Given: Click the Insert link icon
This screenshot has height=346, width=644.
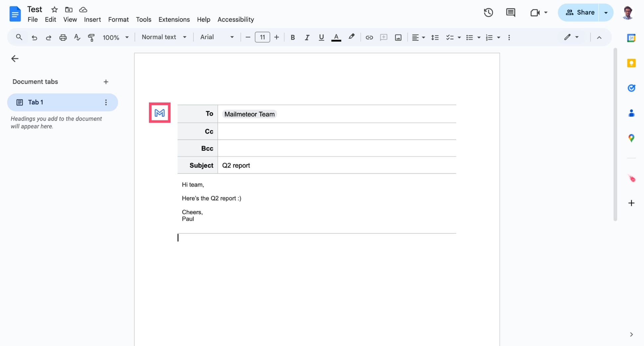Looking at the screenshot, I should [369, 37].
